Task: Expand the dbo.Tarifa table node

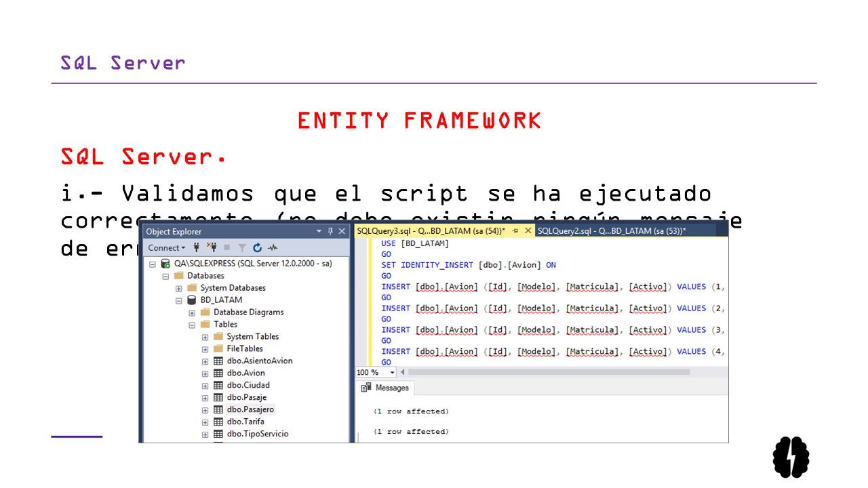Action: 205,422
